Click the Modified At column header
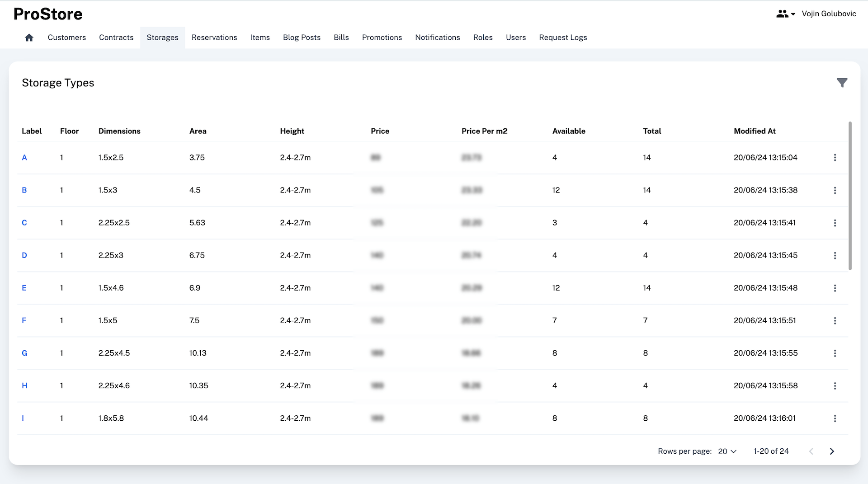This screenshot has height=484, width=868. click(x=755, y=131)
